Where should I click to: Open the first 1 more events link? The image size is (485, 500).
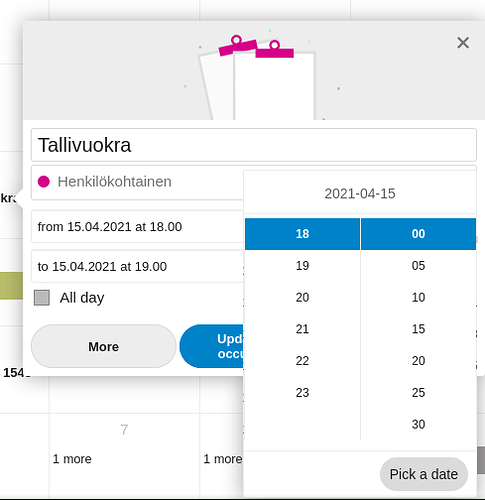click(72, 459)
